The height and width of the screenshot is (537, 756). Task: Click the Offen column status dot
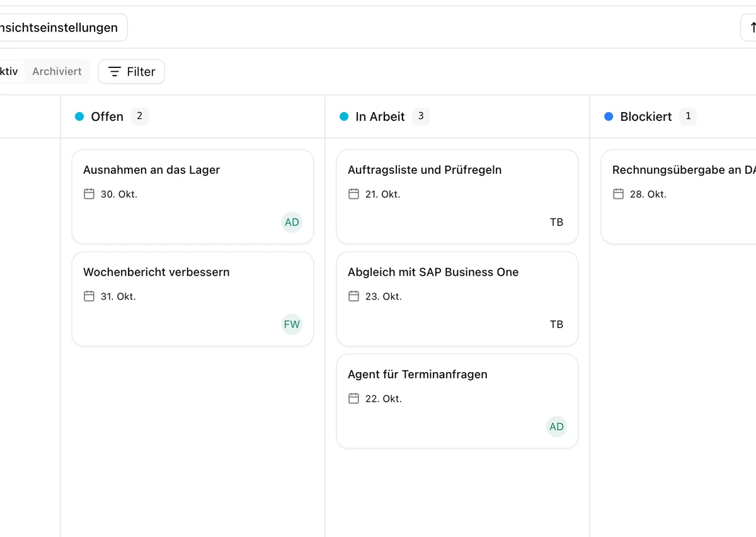point(79,116)
